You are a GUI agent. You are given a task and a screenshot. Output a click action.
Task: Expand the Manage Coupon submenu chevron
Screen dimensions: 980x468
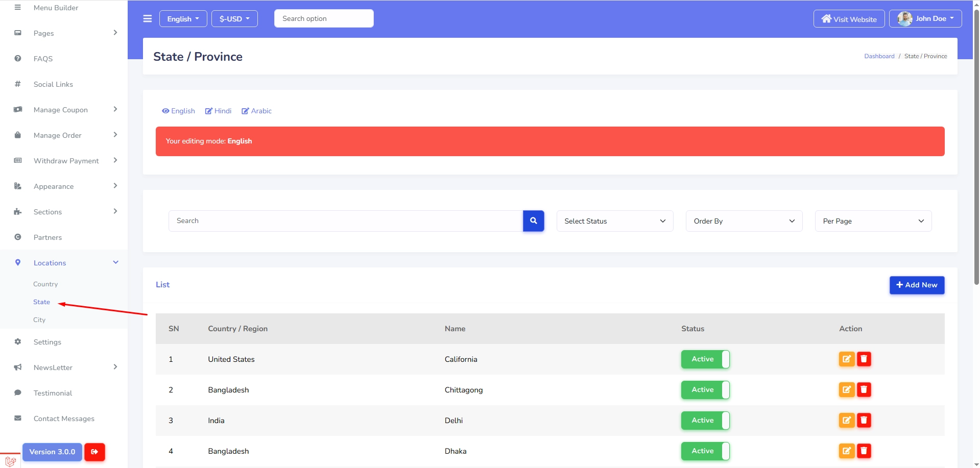tap(115, 109)
